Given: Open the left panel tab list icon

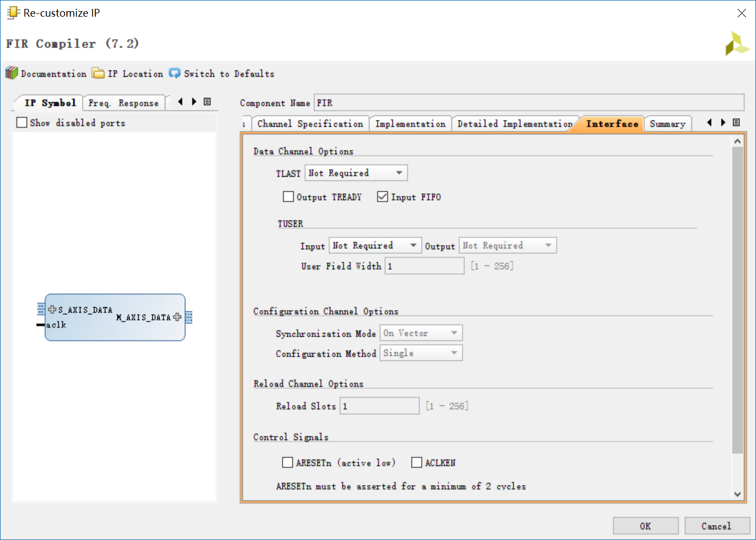Looking at the screenshot, I should tap(207, 102).
